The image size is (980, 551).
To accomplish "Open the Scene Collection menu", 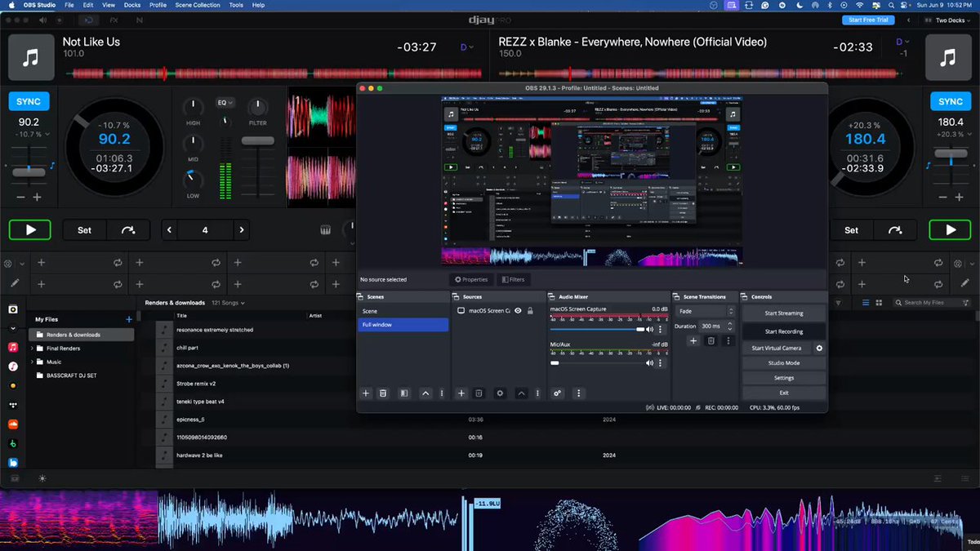I will [x=197, y=5].
